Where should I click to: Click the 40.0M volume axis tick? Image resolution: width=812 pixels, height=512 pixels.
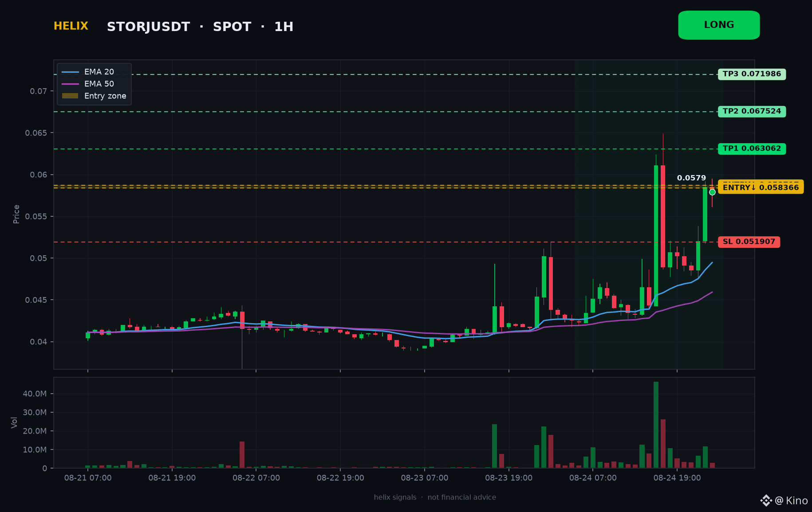[35, 394]
